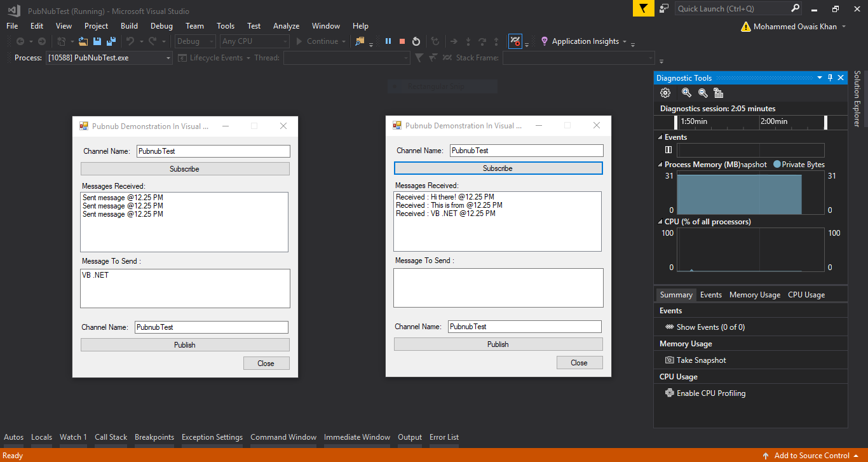Click the Navigate Backward arrow icon
The width and height of the screenshot is (868, 462).
(20, 41)
